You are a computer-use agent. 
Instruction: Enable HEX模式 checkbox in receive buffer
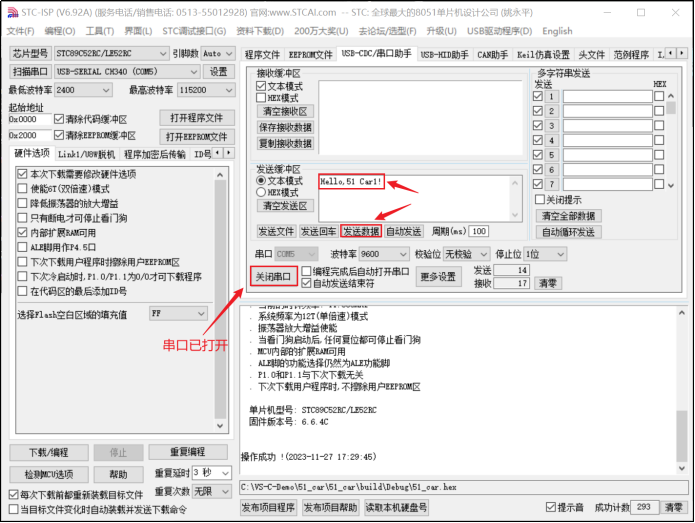[261, 98]
